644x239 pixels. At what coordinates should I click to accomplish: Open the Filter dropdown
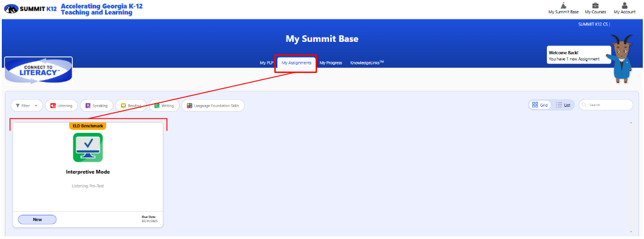click(x=27, y=106)
